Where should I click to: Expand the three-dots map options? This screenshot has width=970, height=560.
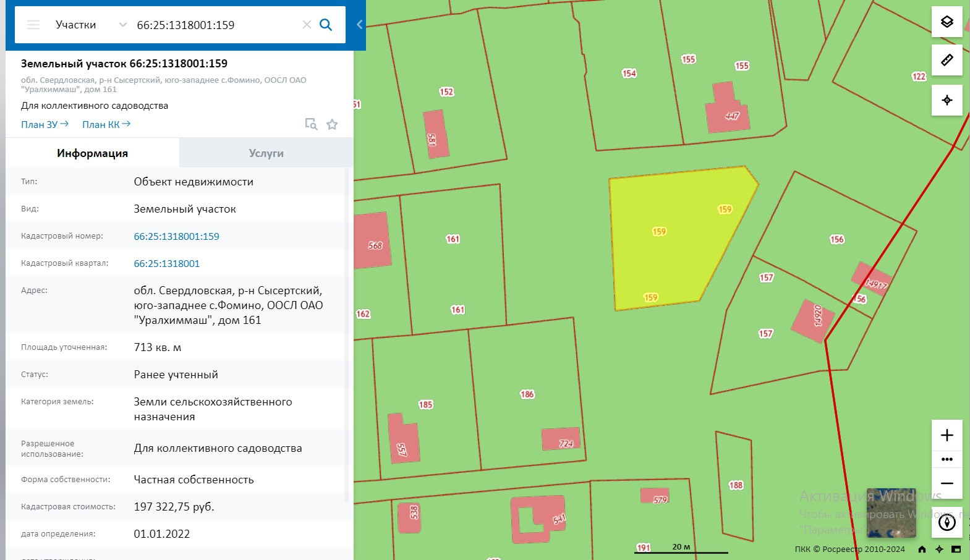947,459
